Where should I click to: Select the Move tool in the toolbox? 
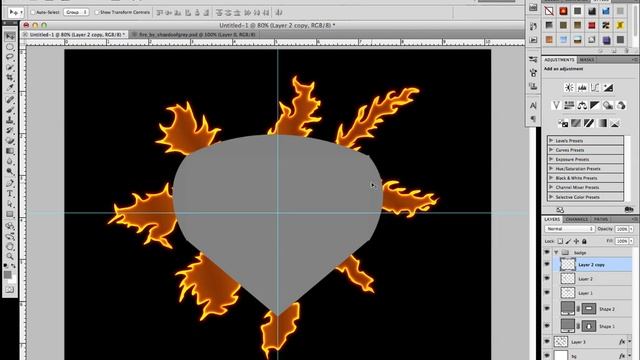click(x=10, y=37)
